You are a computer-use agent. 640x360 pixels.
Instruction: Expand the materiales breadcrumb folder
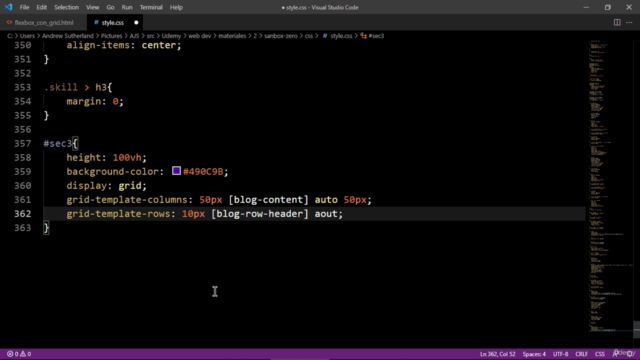click(x=232, y=36)
